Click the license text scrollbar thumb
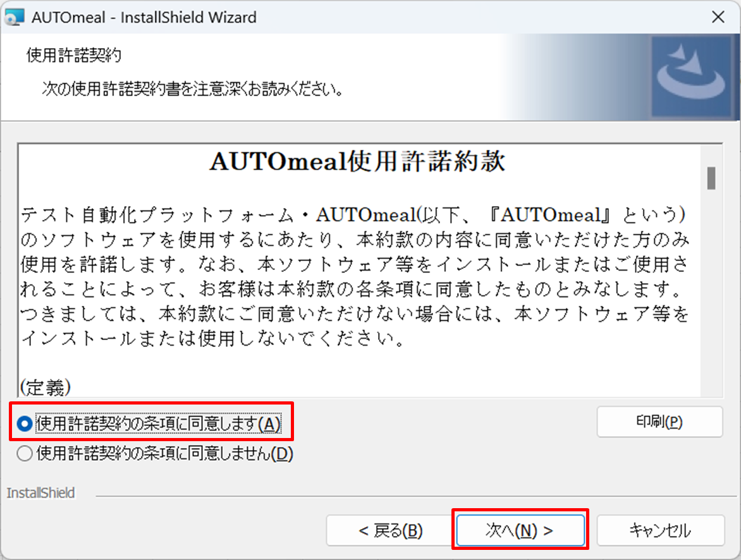Viewport: 741px width, 560px height. point(711,178)
